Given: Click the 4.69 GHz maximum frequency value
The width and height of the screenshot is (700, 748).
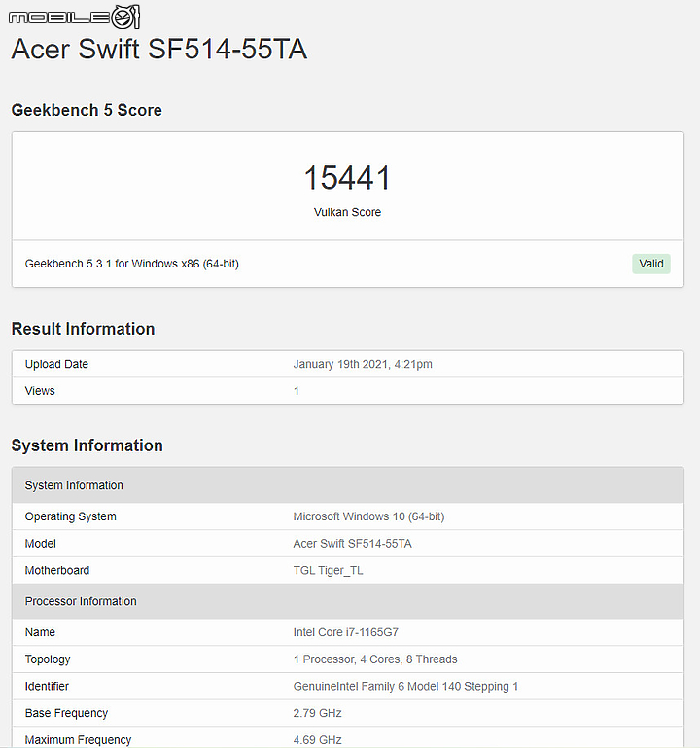Looking at the screenshot, I should 318,740.
